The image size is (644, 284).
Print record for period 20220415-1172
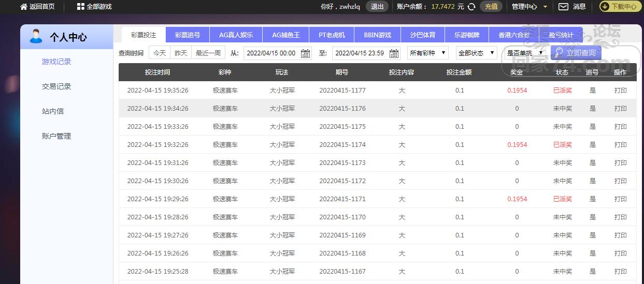click(621, 181)
